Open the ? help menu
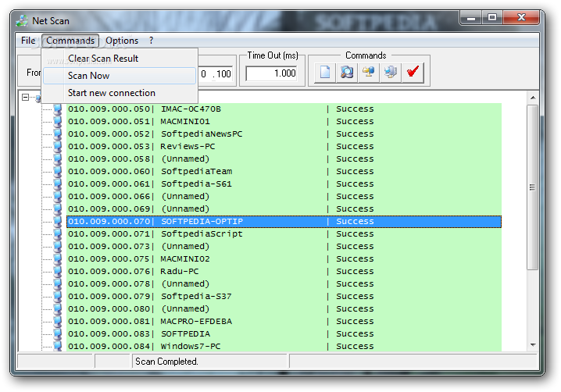 151,41
